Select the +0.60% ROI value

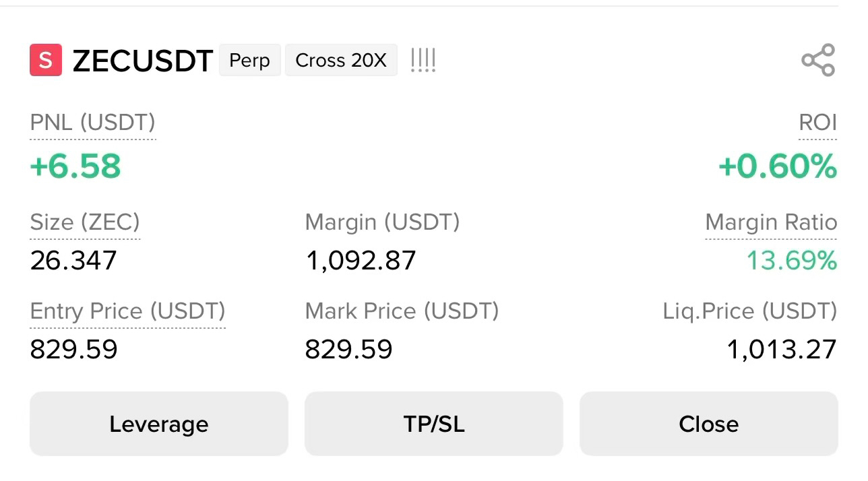778,166
